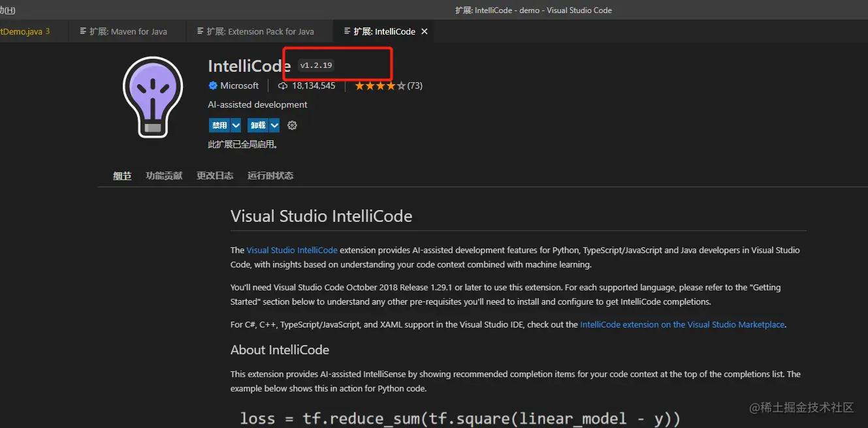Click the Extension Pack for Java tab icon
This screenshot has width=868, height=428.
pyautogui.click(x=201, y=31)
